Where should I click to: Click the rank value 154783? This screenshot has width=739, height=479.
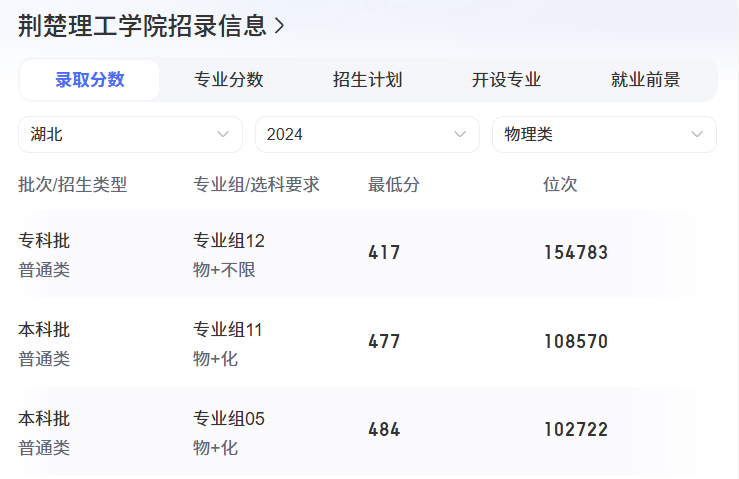tap(576, 253)
